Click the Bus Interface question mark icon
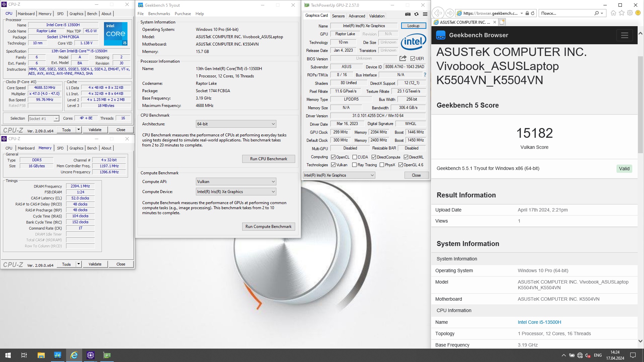This screenshot has height=362, width=644. (425, 75)
